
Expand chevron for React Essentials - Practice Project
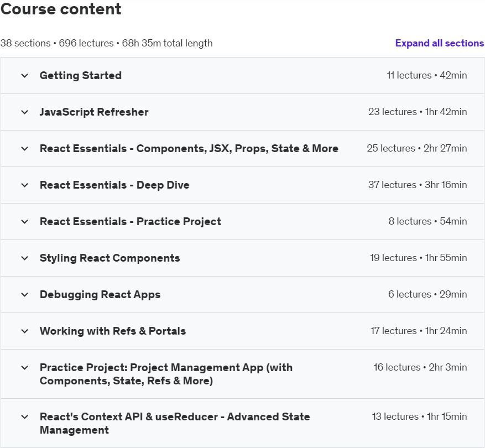[x=24, y=222]
